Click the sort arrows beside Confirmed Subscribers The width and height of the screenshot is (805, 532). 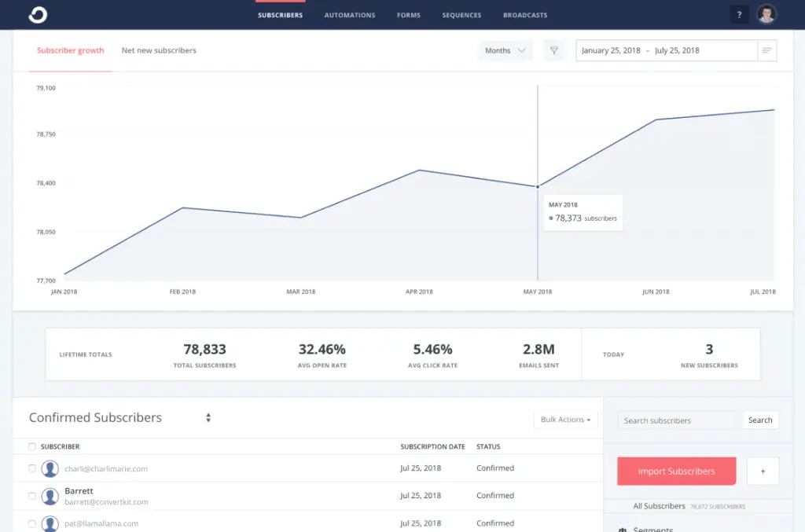coord(208,417)
